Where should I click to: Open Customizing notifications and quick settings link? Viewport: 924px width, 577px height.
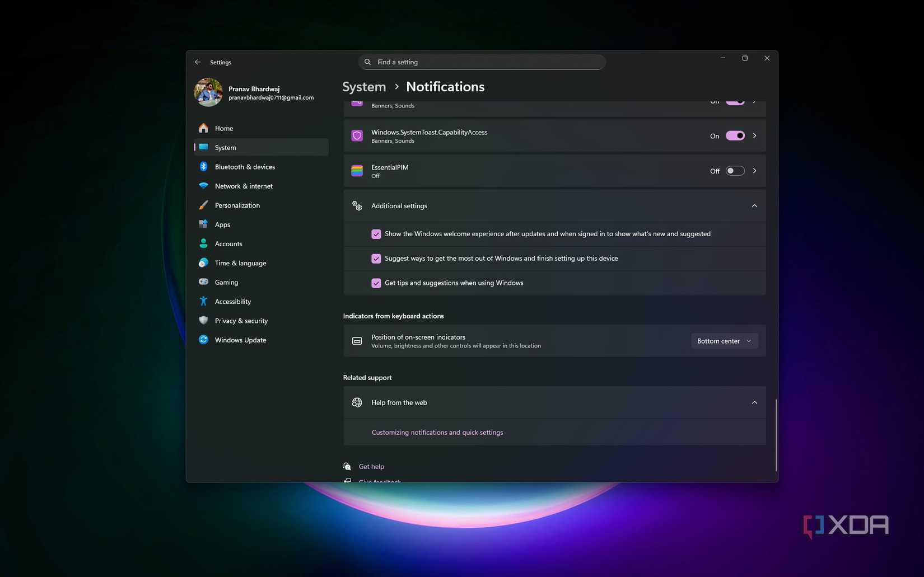click(x=437, y=432)
